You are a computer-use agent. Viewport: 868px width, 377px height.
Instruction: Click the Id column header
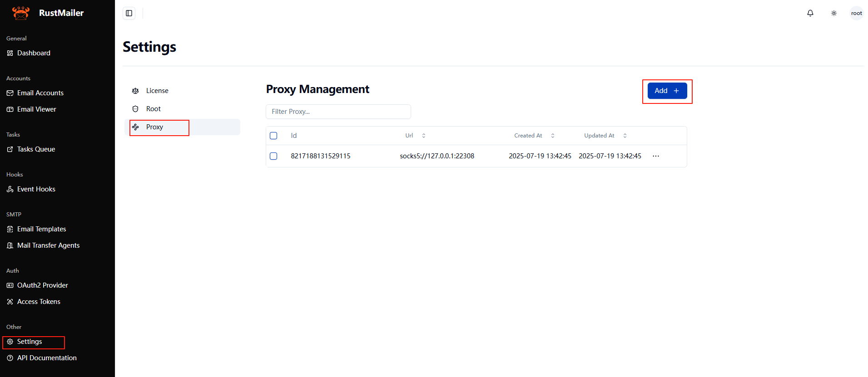click(x=294, y=136)
